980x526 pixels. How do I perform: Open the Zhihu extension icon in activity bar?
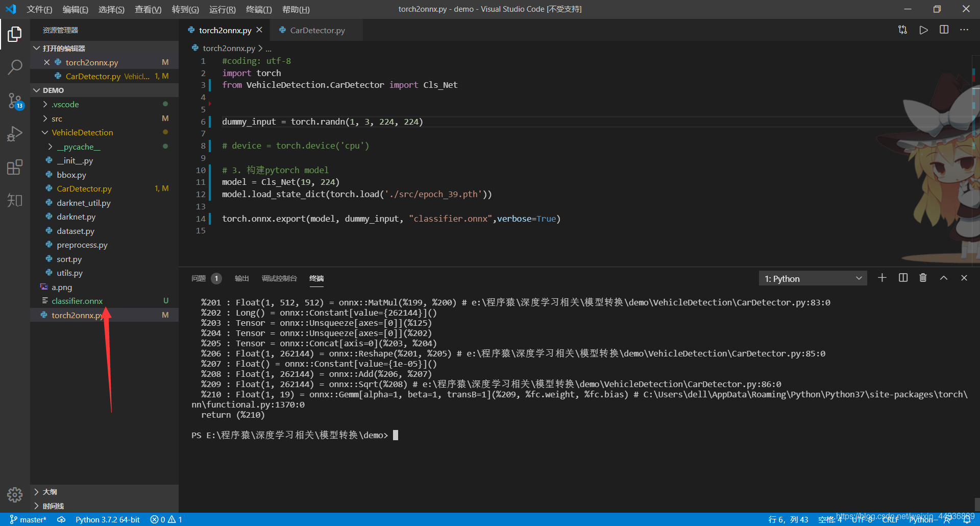15,200
